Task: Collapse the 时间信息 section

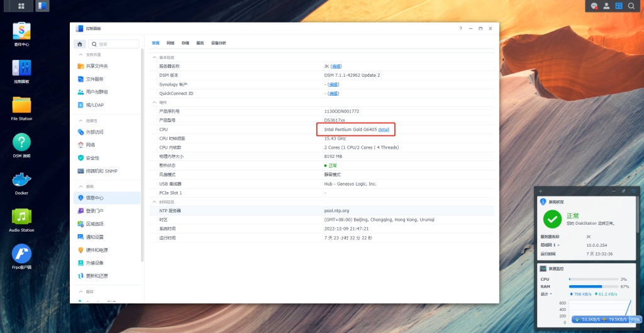Action: tap(155, 202)
